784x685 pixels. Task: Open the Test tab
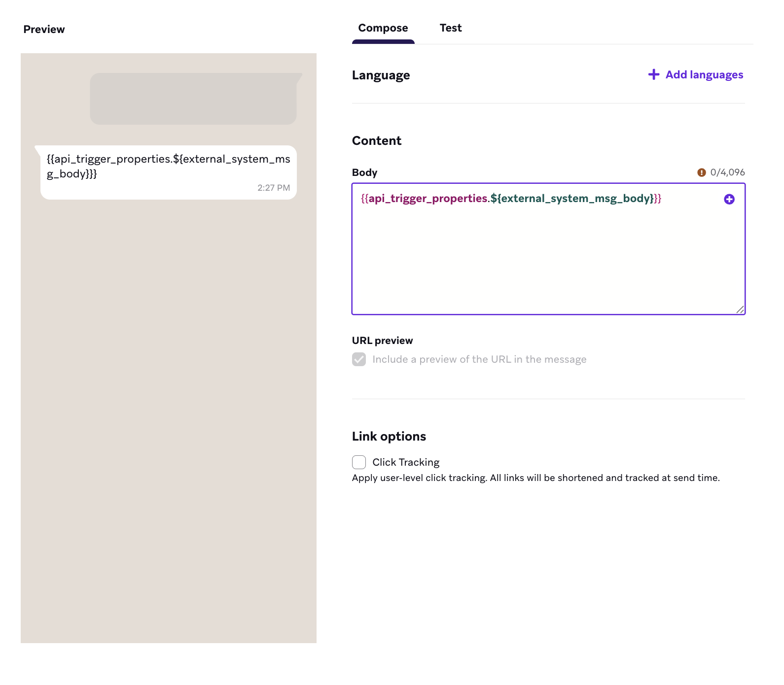450,28
